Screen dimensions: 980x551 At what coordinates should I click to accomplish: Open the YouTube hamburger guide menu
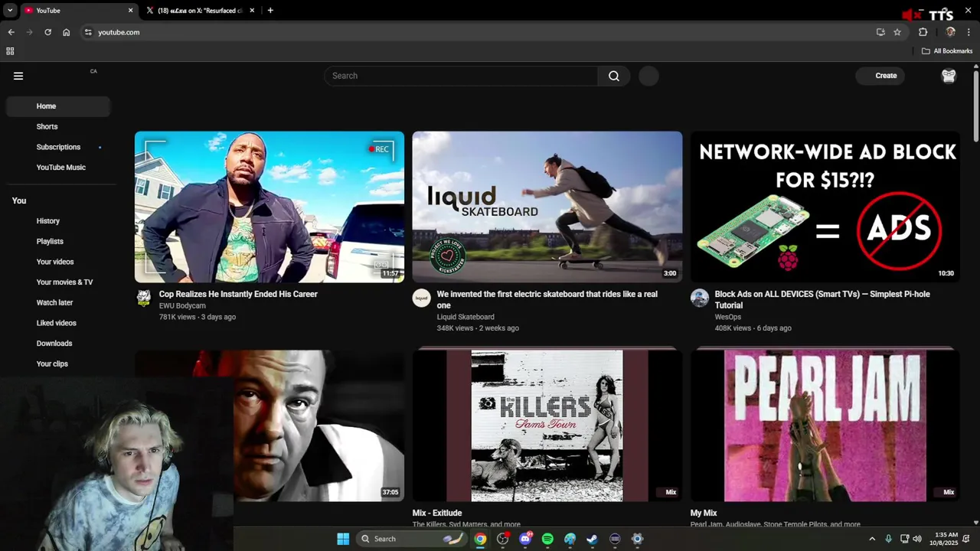[18, 76]
